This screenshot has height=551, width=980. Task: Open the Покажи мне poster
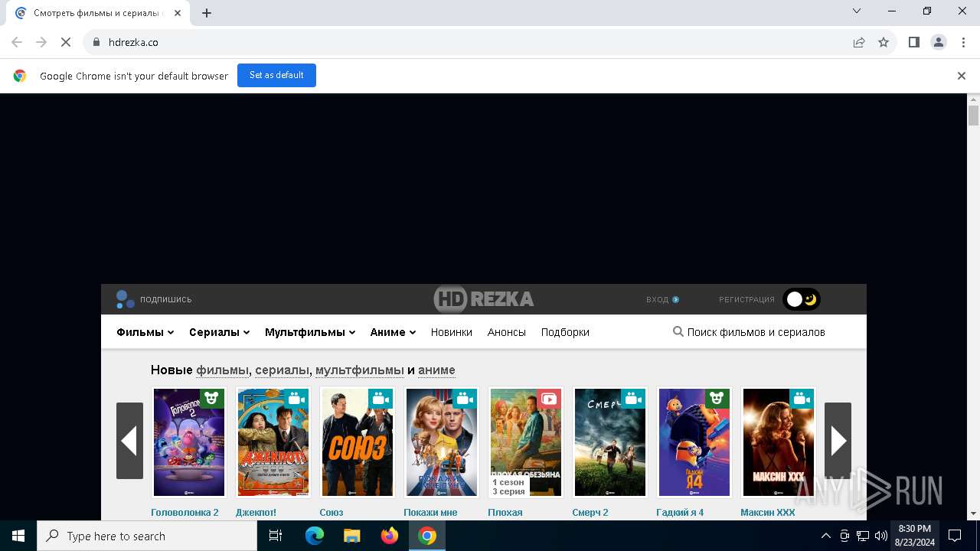click(x=442, y=442)
